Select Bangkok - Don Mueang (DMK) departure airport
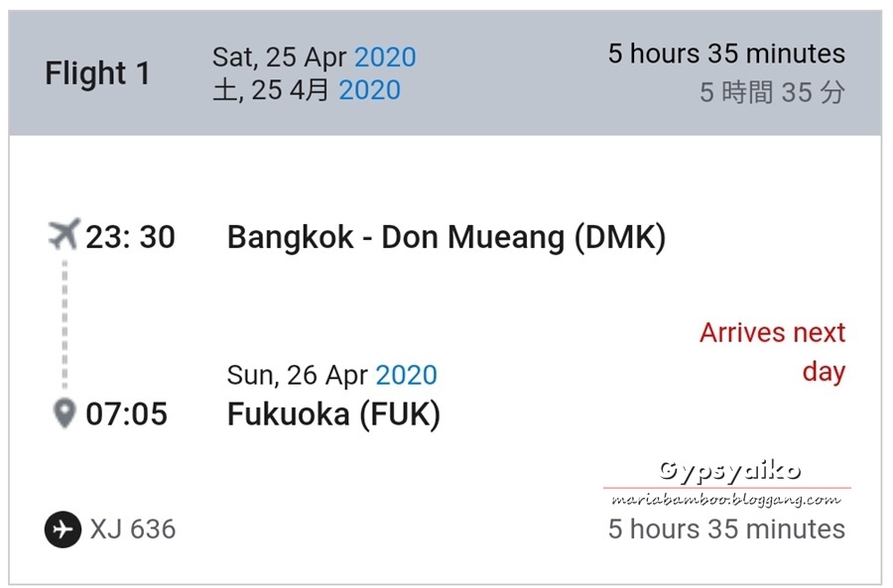The width and height of the screenshot is (893, 588). tap(446, 237)
